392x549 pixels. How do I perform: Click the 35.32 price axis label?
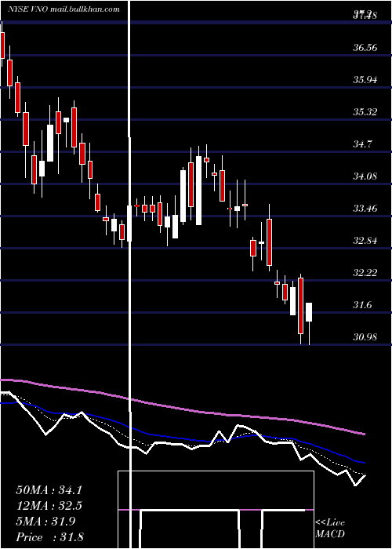pyautogui.click(x=365, y=112)
